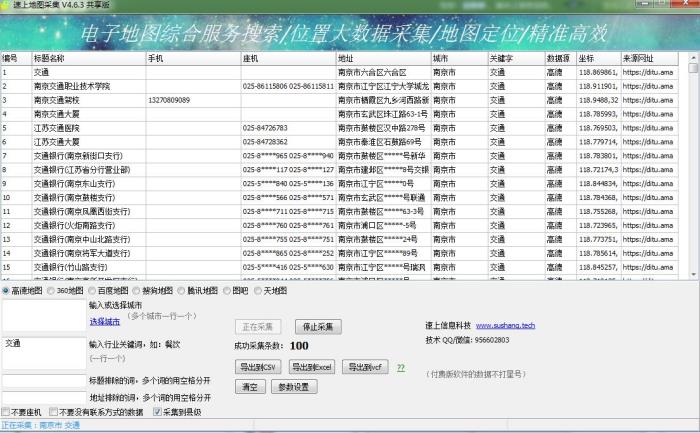
Task: Open the 选择城市 link
Action: (x=105, y=321)
